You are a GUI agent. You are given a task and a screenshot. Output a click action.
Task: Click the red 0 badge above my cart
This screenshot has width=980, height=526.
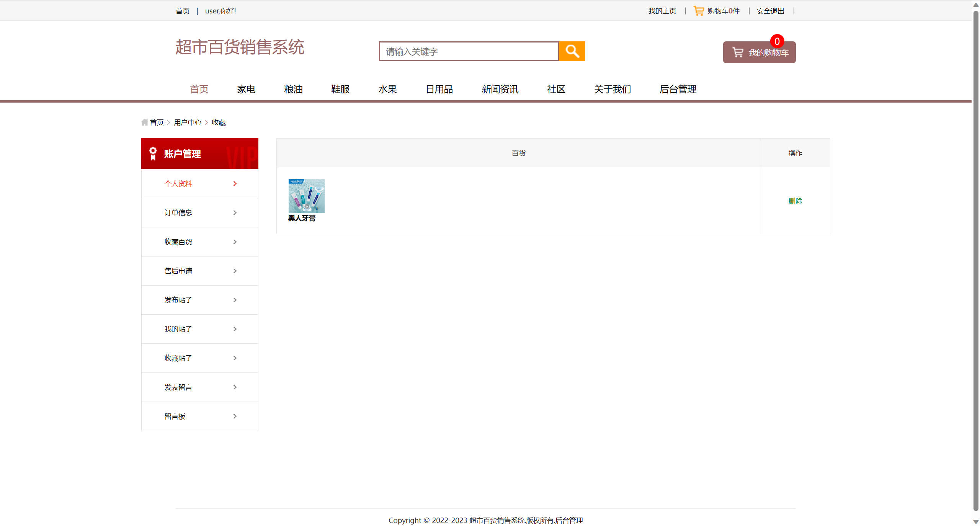[777, 42]
